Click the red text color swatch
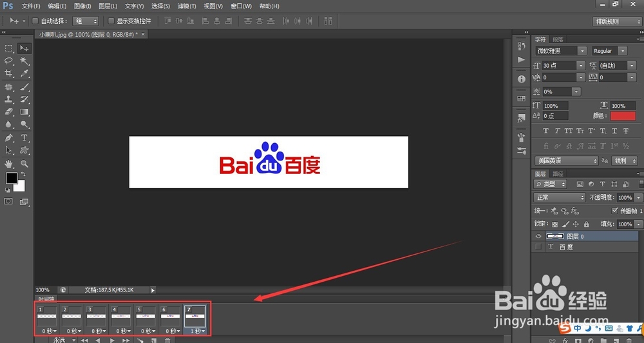Viewport: 644px width, 343px height. coord(623,116)
